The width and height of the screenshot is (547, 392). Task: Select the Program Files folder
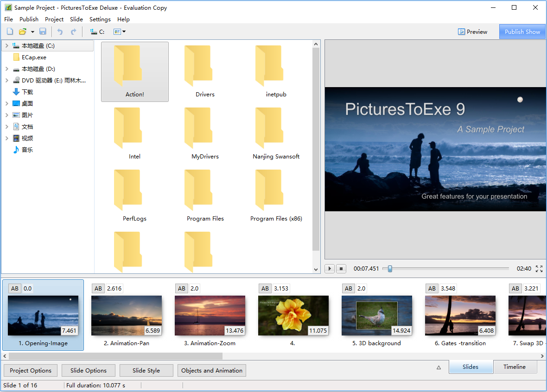(x=205, y=196)
